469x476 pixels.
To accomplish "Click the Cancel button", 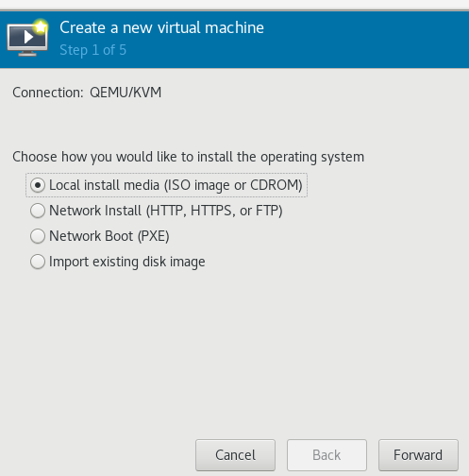I will click(235, 455).
